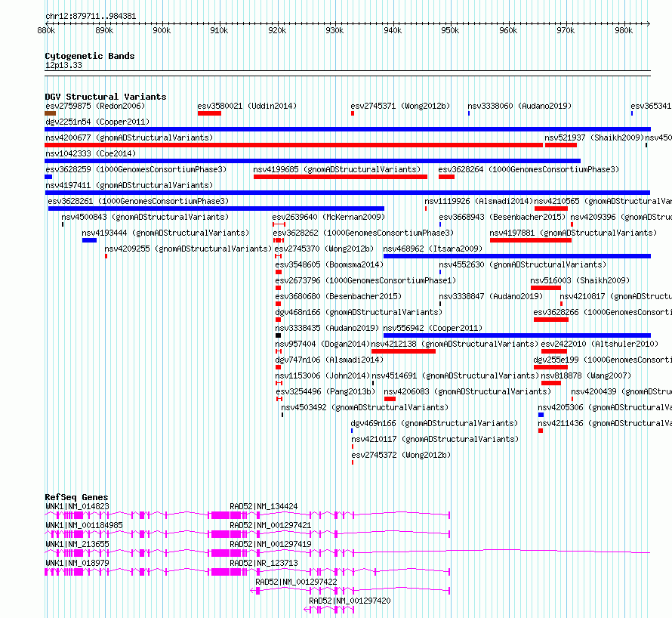Image resolution: width=672 pixels, height=618 pixels.
Task: Select nsv3338435 (Audano2019) label
Action: tap(327, 328)
